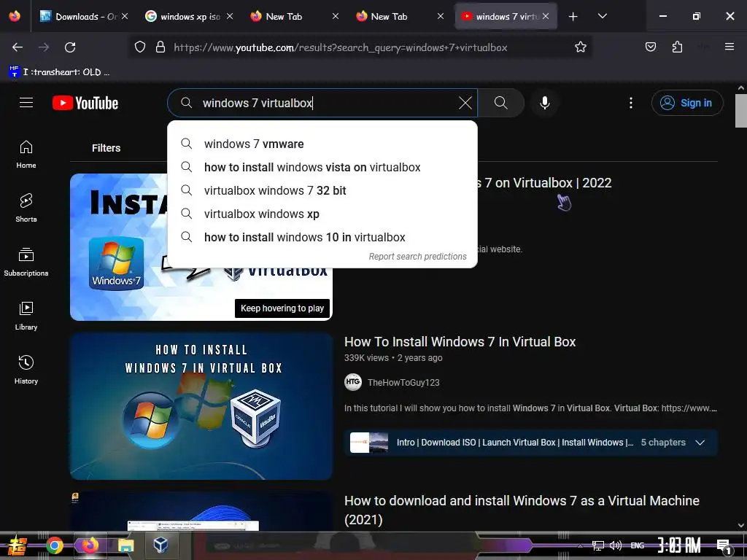This screenshot has width=747, height=560.
Task: Go to Home in YouTube sidebar
Action: click(x=26, y=155)
